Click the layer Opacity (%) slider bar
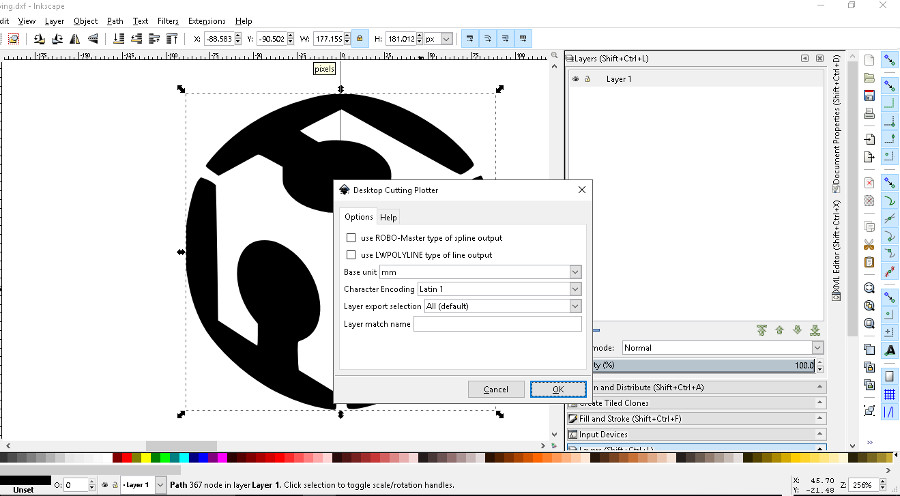 click(x=703, y=365)
